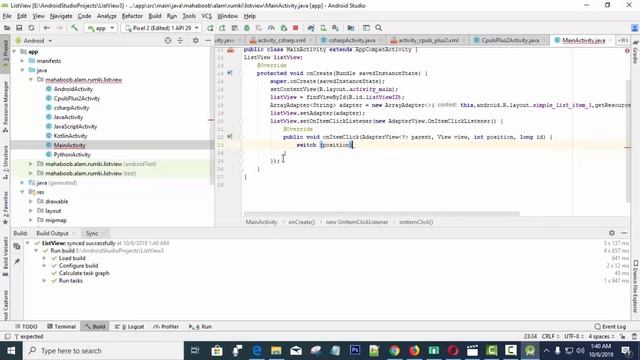Viewport: 640px width, 360px height.
Task: Hide the project panel with minus icon
Action: [x=208, y=41]
